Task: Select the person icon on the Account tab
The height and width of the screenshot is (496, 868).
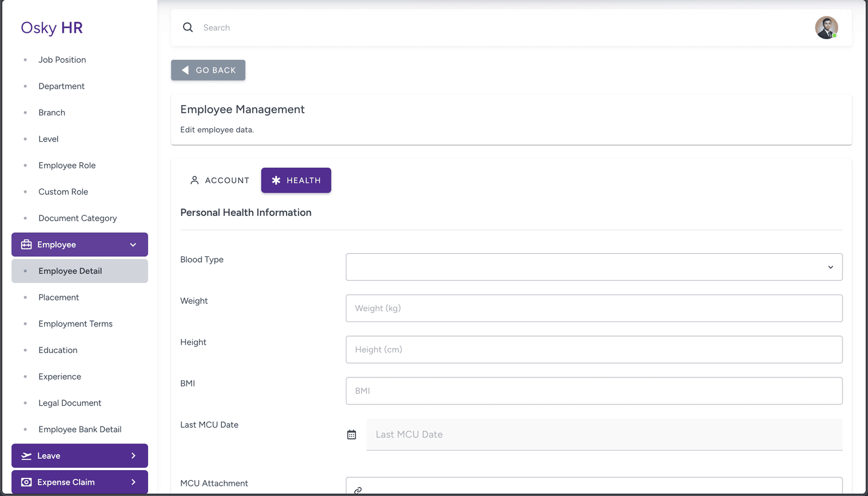Action: (195, 180)
